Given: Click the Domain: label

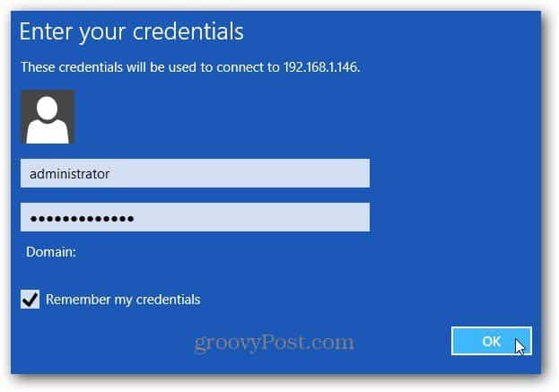Looking at the screenshot, I should pyautogui.click(x=51, y=252).
